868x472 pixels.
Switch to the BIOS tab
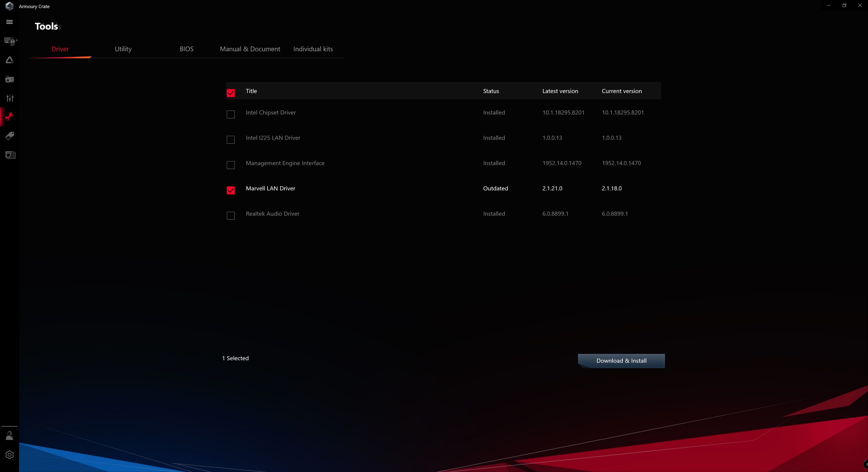pos(186,49)
